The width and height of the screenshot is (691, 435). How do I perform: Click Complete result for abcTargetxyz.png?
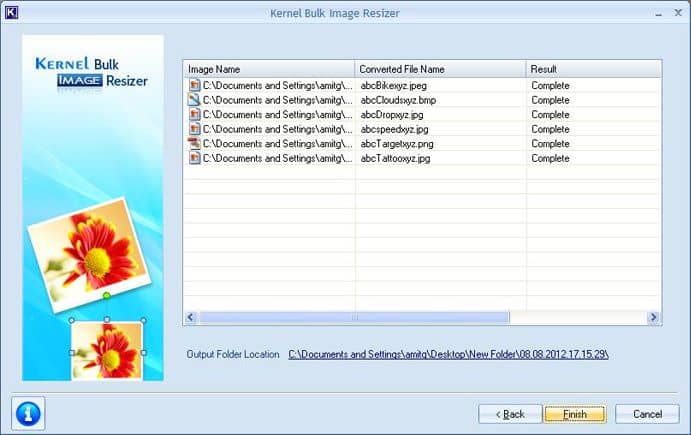(550, 144)
